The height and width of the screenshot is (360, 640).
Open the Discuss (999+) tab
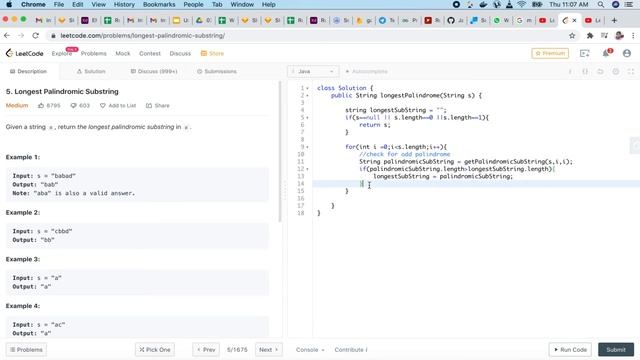pos(154,71)
